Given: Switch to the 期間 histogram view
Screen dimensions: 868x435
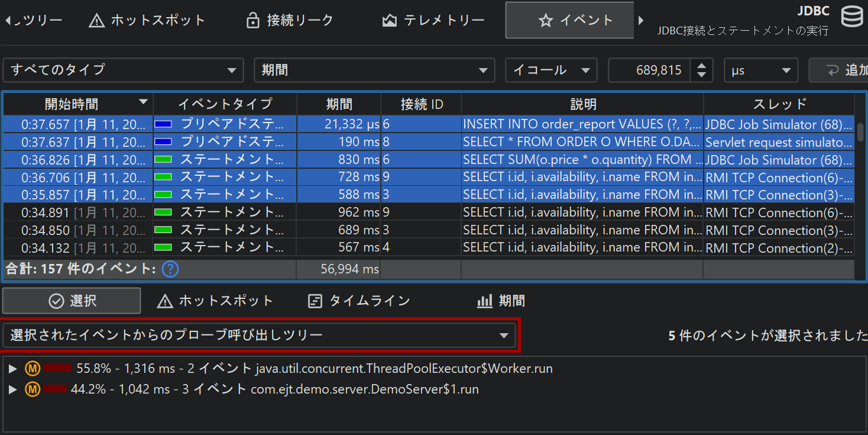Looking at the screenshot, I should 501,301.
